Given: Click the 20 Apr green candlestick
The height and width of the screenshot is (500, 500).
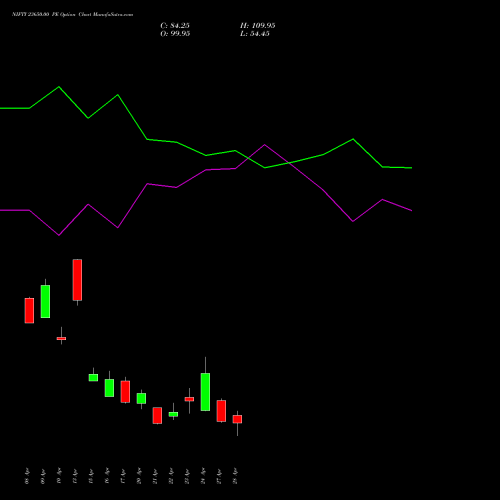Looking at the screenshot, I should pyautogui.click(x=141, y=398).
